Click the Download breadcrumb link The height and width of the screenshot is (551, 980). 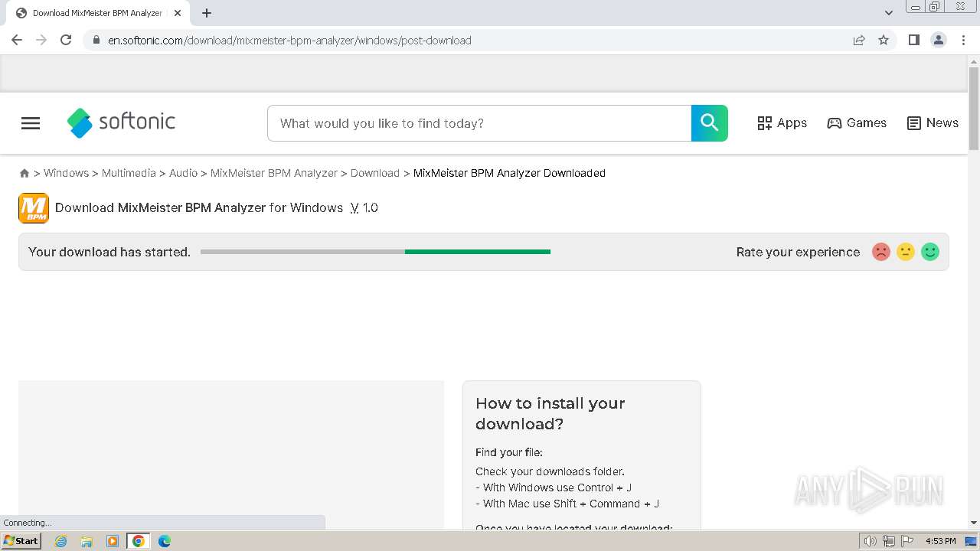pos(375,173)
